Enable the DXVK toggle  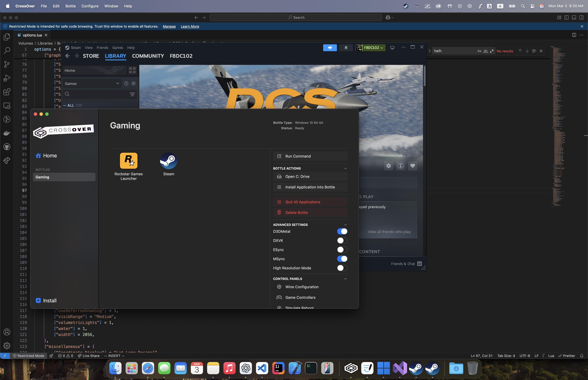[342, 241]
